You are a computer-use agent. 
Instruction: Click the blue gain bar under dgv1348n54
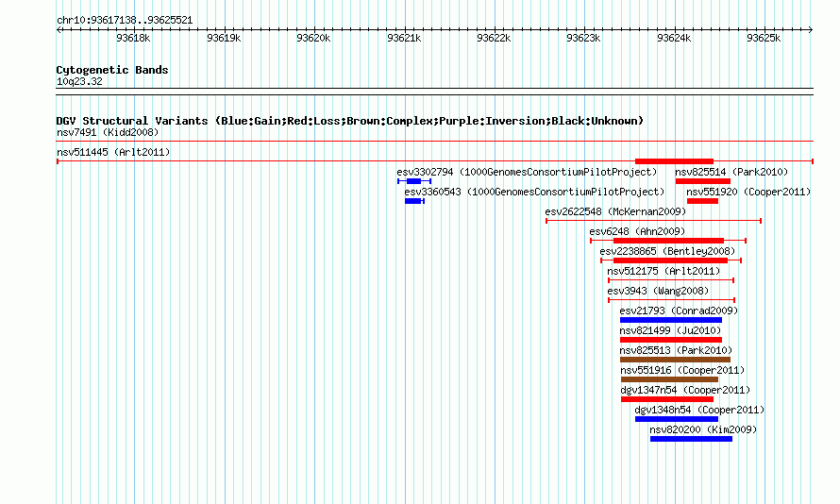676,419
